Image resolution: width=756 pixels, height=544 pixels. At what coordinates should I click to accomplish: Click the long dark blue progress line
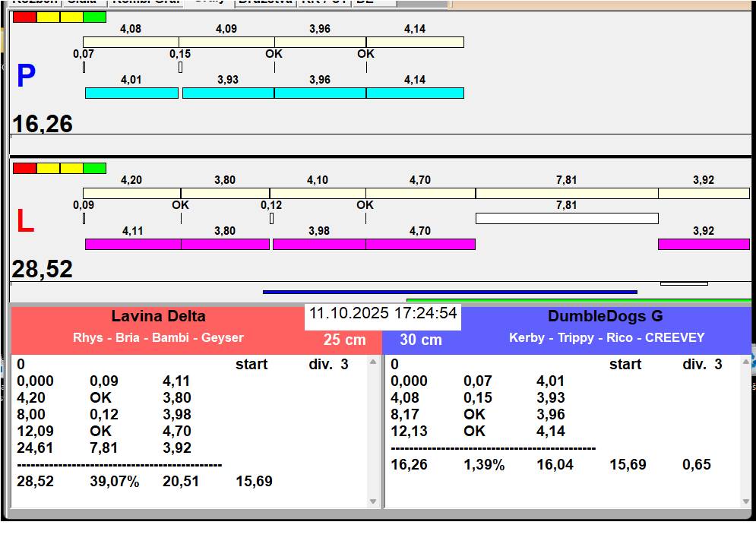tap(449, 292)
